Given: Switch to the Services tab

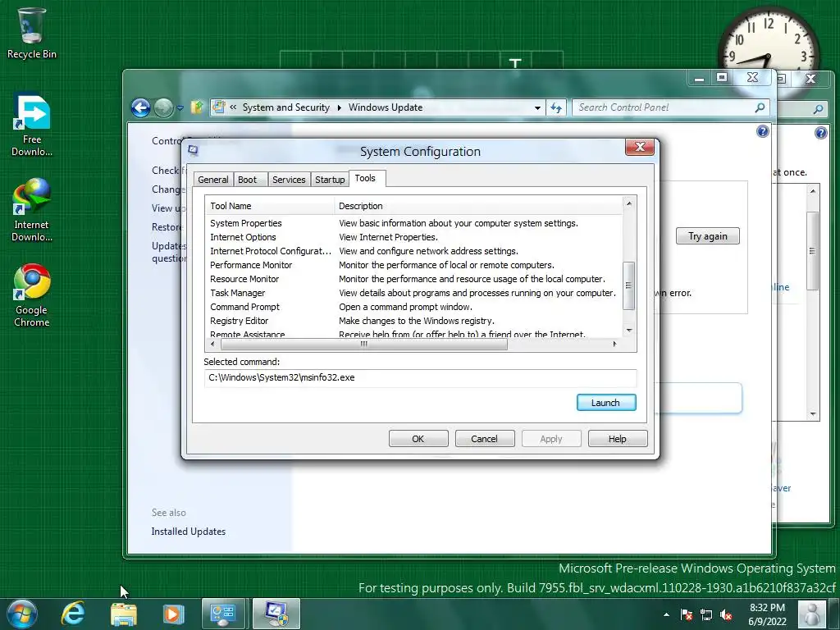Looking at the screenshot, I should point(289,180).
